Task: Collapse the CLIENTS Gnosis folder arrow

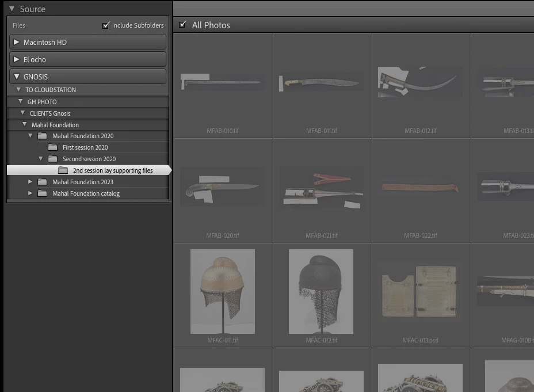Action: pos(23,113)
